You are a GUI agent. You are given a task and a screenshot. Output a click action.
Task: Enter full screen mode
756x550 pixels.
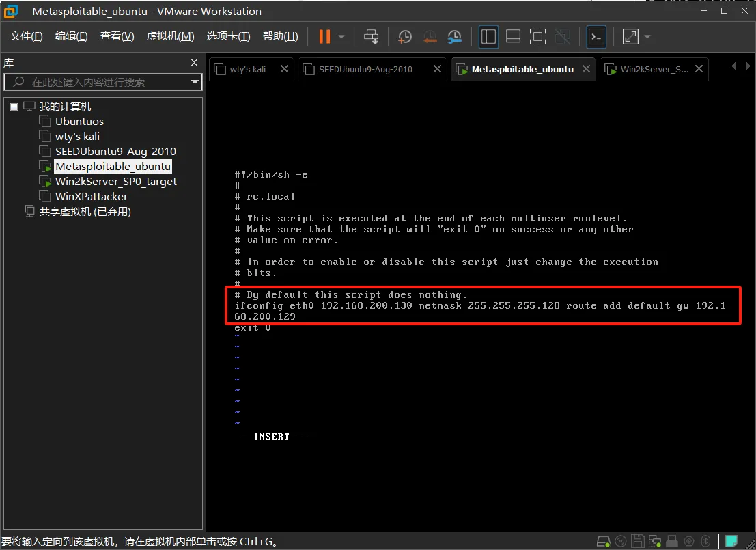(x=537, y=37)
